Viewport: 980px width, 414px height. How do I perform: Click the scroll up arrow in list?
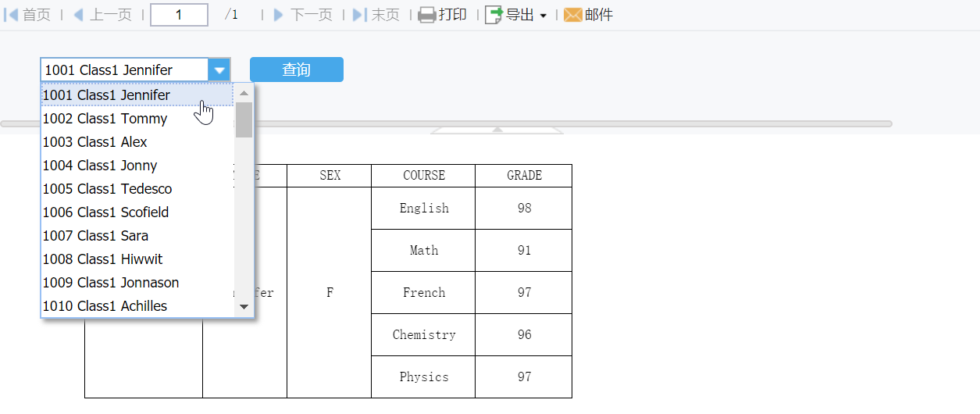pos(244,93)
